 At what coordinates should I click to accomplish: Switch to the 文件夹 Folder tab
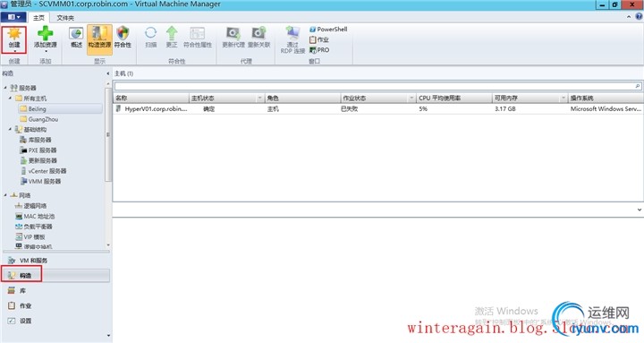(x=65, y=18)
